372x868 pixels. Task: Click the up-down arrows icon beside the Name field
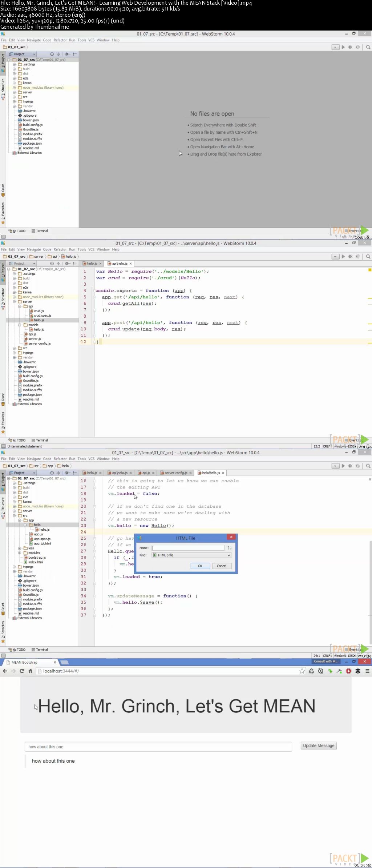click(x=229, y=548)
